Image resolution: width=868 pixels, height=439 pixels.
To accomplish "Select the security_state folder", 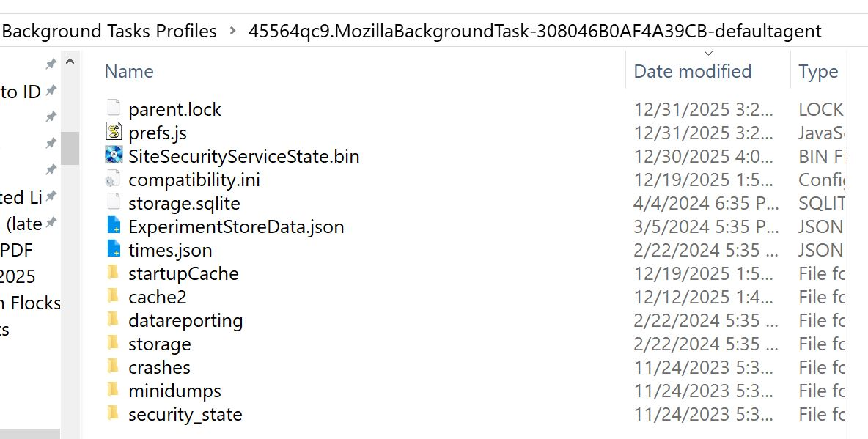I will (x=185, y=414).
